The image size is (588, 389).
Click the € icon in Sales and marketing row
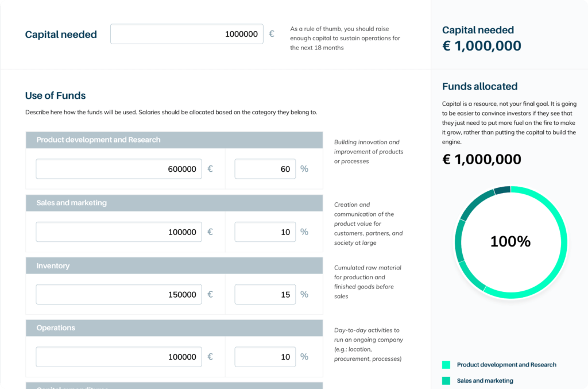pyautogui.click(x=211, y=232)
